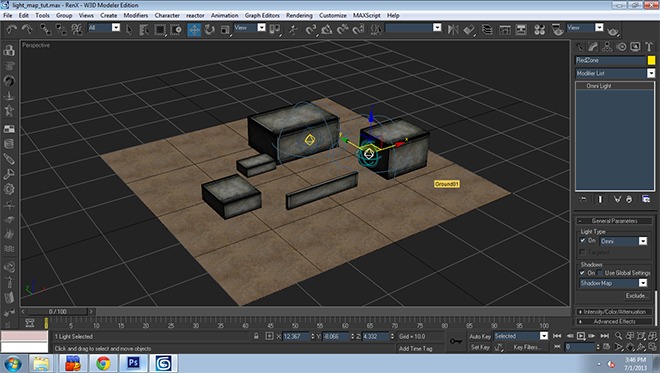Activate the Unlink Selection tool
The width and height of the screenshot is (660, 373).
click(61, 29)
